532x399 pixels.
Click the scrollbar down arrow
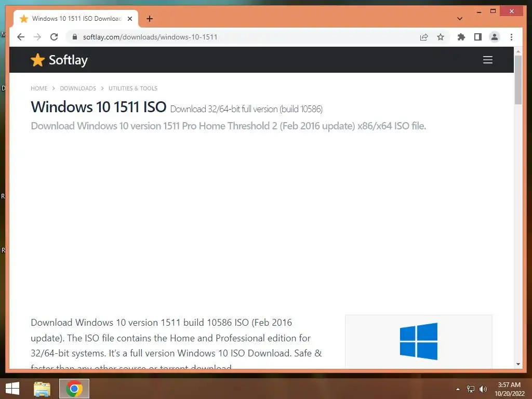pos(518,364)
